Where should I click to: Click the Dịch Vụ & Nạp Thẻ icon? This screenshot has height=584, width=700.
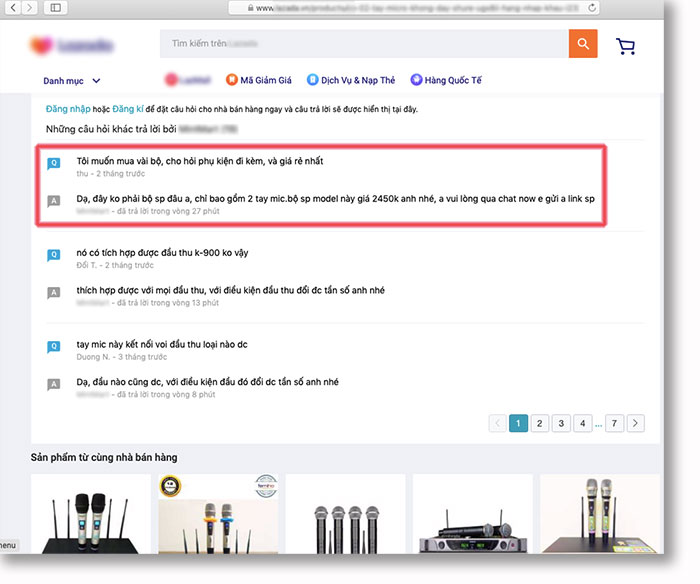coord(312,80)
